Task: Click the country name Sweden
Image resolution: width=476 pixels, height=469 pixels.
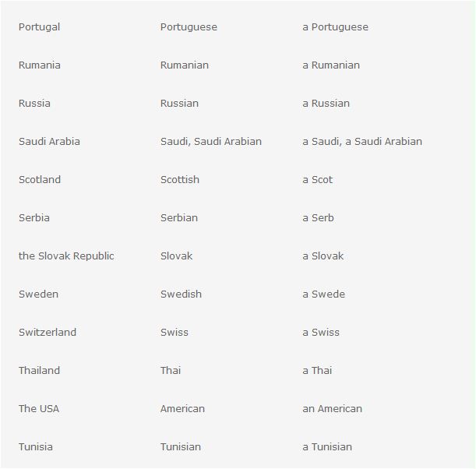Action: coord(38,294)
